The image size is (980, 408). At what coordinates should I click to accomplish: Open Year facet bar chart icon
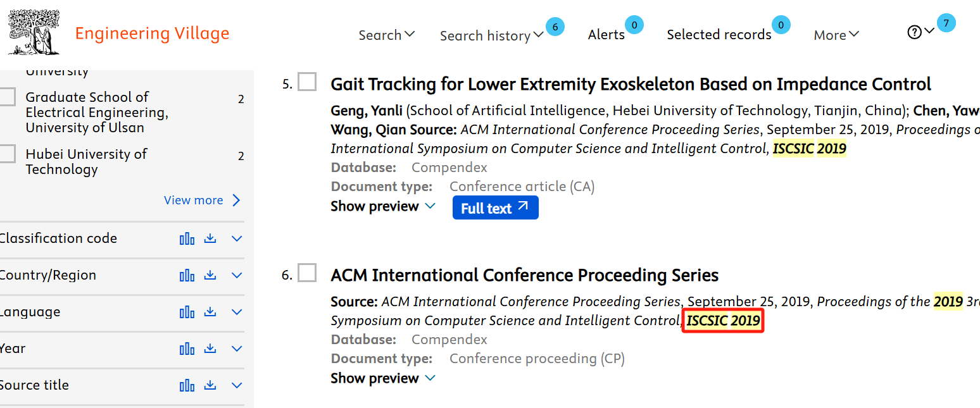click(187, 349)
